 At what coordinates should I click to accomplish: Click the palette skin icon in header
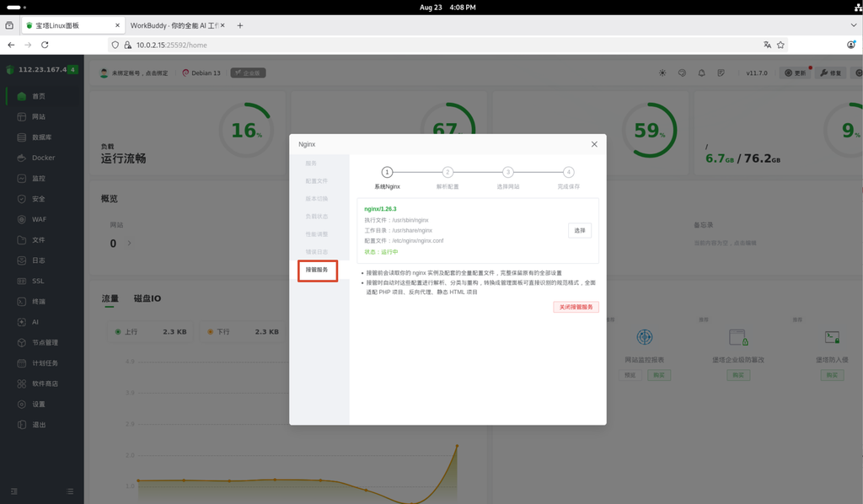(x=682, y=73)
